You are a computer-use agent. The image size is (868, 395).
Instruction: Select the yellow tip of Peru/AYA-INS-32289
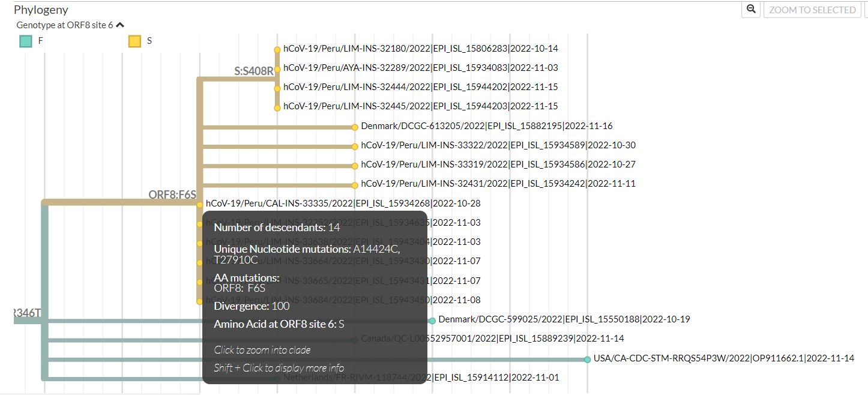(277, 69)
